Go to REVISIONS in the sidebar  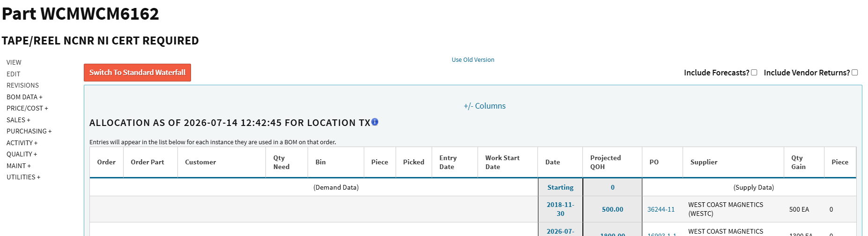22,85
